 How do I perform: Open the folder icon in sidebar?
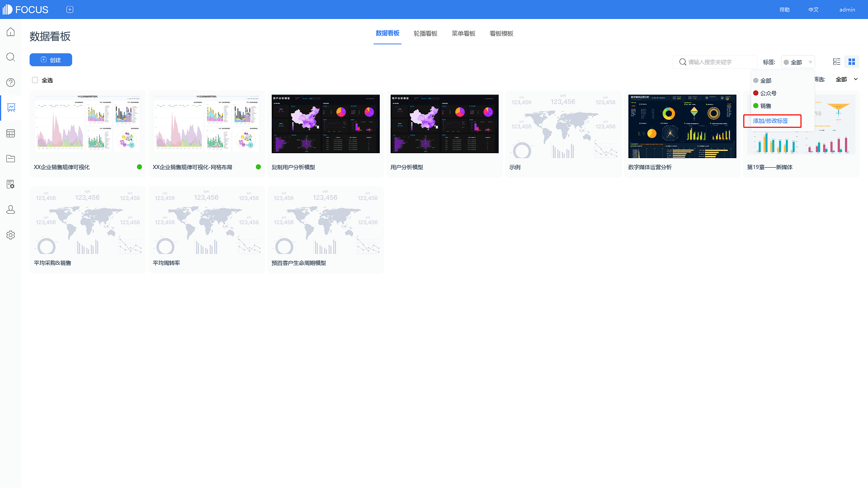(x=11, y=159)
